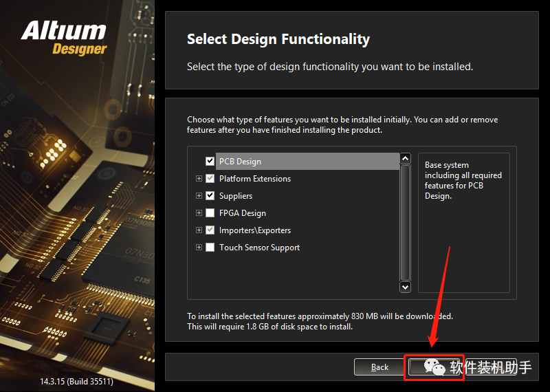Click the Altium Designer logo
Image resolution: width=550 pixels, height=392 pixels.
pos(64,38)
